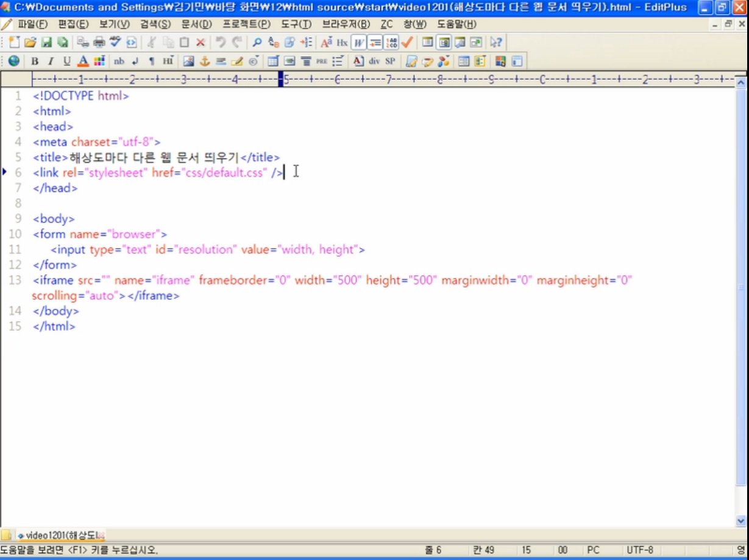
Task: Open the List insert dropdown
Action: pos(338,61)
